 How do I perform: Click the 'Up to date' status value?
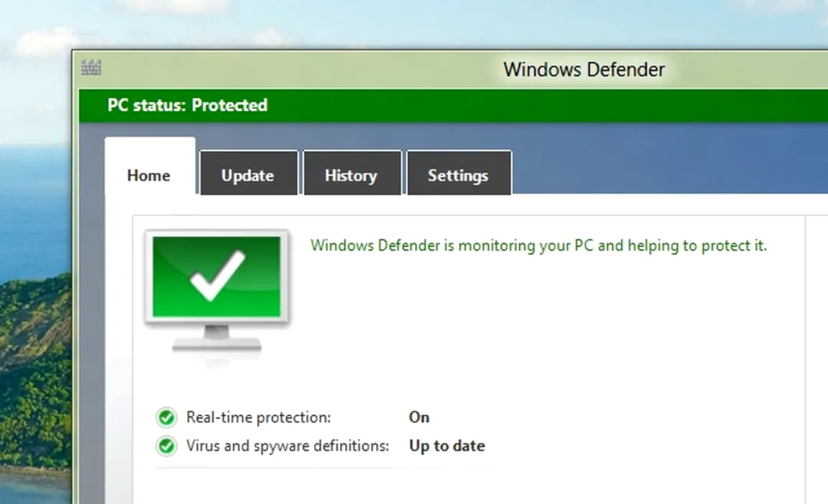(447, 446)
